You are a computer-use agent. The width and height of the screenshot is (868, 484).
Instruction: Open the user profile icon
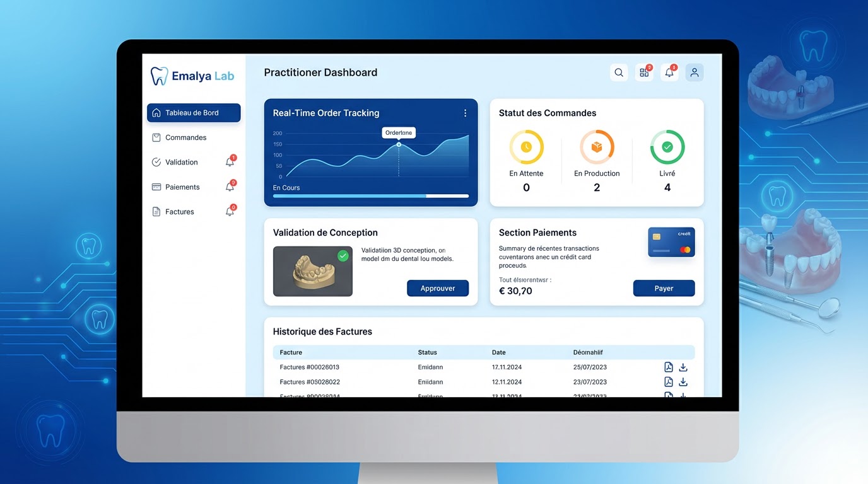(x=695, y=73)
